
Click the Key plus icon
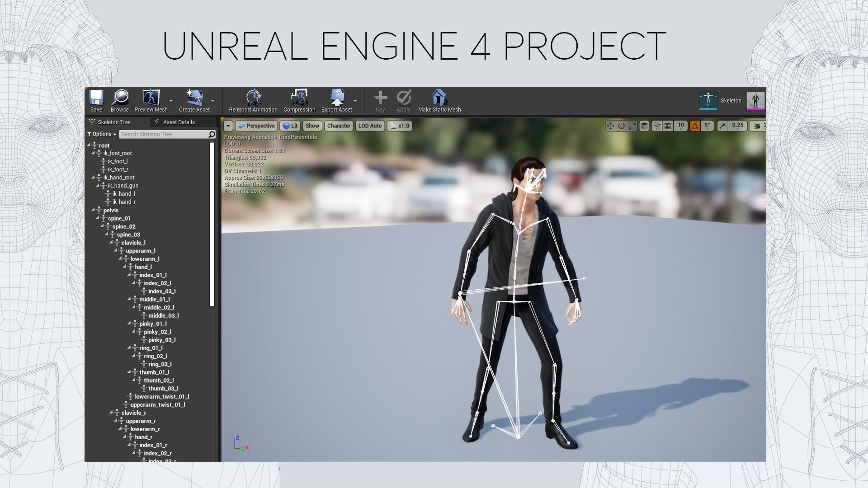381,98
